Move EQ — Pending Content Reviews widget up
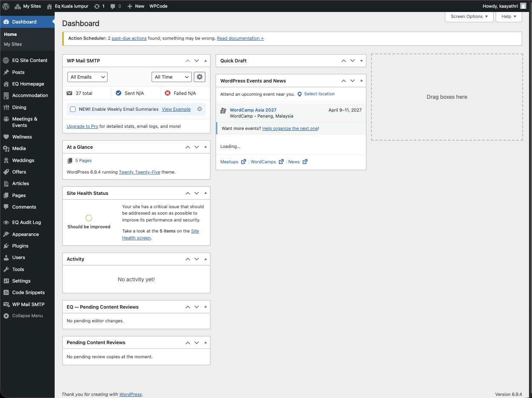 [187, 307]
